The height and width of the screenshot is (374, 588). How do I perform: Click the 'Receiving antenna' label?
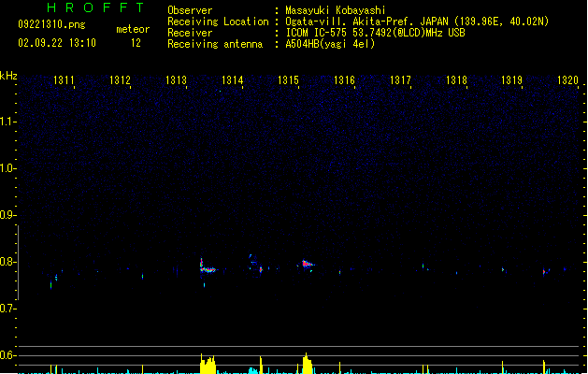point(215,44)
